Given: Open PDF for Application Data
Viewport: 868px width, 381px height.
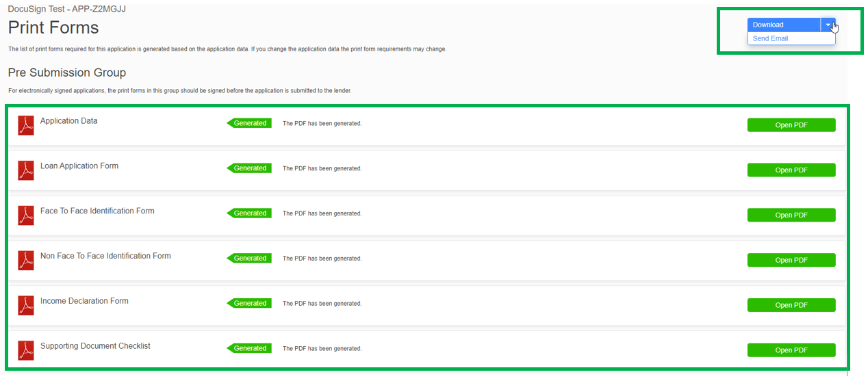Looking at the screenshot, I should (791, 125).
